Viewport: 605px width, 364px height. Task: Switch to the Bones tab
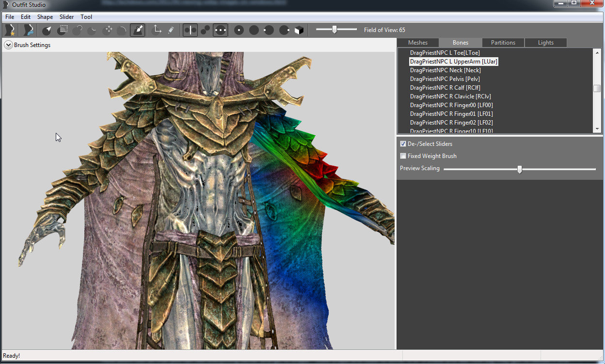tap(461, 43)
